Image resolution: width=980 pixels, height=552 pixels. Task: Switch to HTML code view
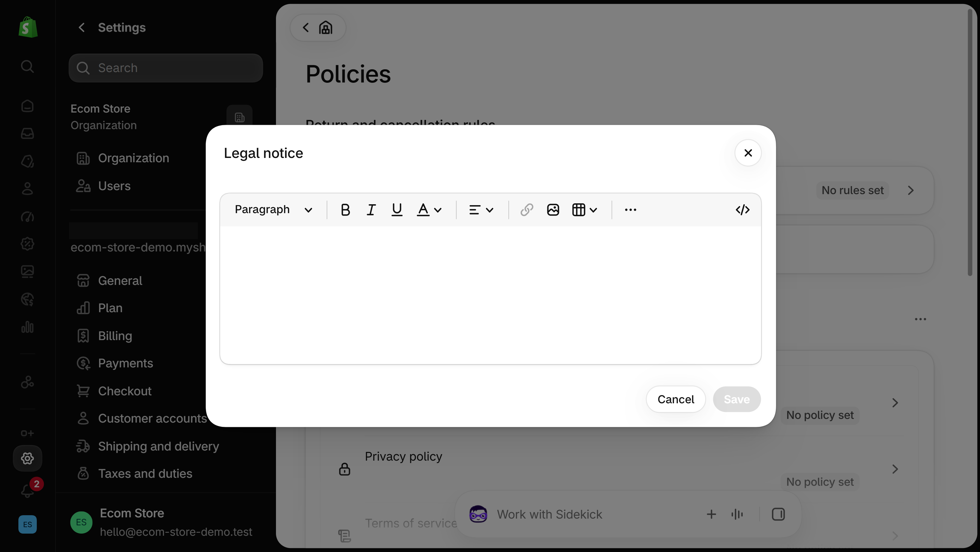click(743, 210)
